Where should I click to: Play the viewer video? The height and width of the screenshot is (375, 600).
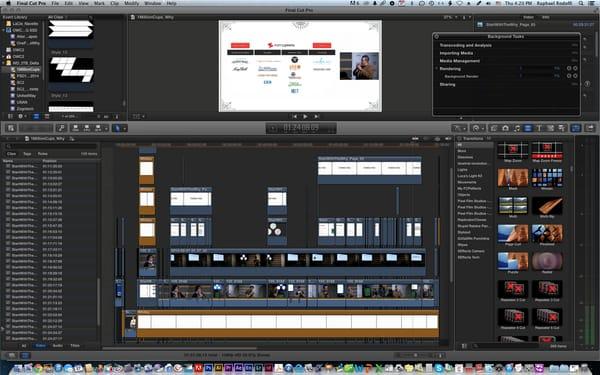pyautogui.click(x=305, y=116)
